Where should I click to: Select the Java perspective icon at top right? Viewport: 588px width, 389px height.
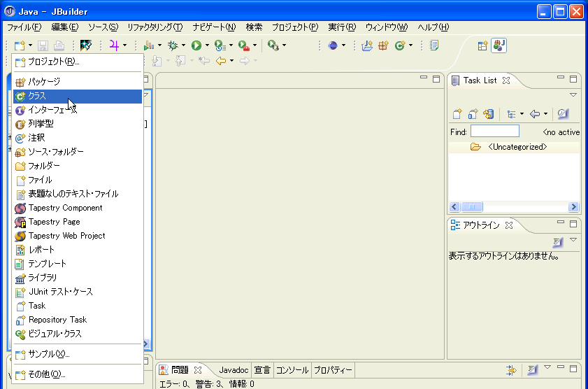click(x=499, y=45)
